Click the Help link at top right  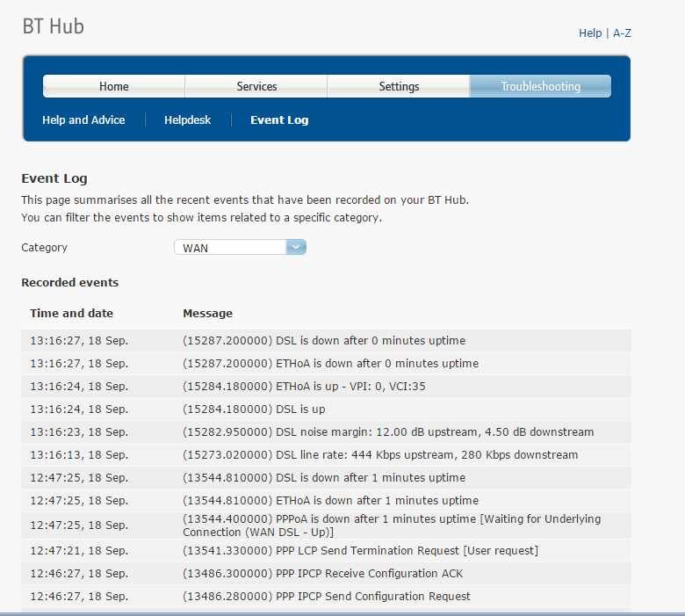[x=589, y=33]
